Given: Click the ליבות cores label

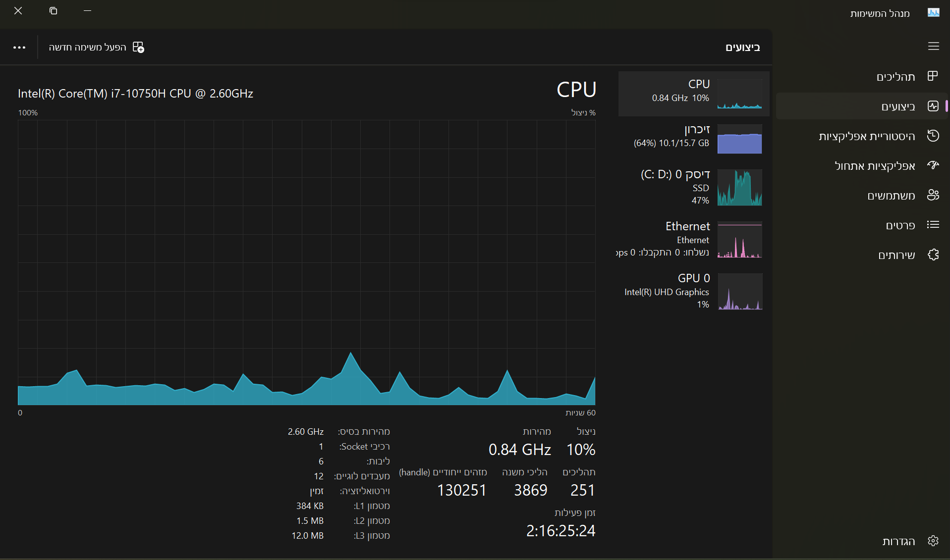Looking at the screenshot, I should [x=378, y=461].
